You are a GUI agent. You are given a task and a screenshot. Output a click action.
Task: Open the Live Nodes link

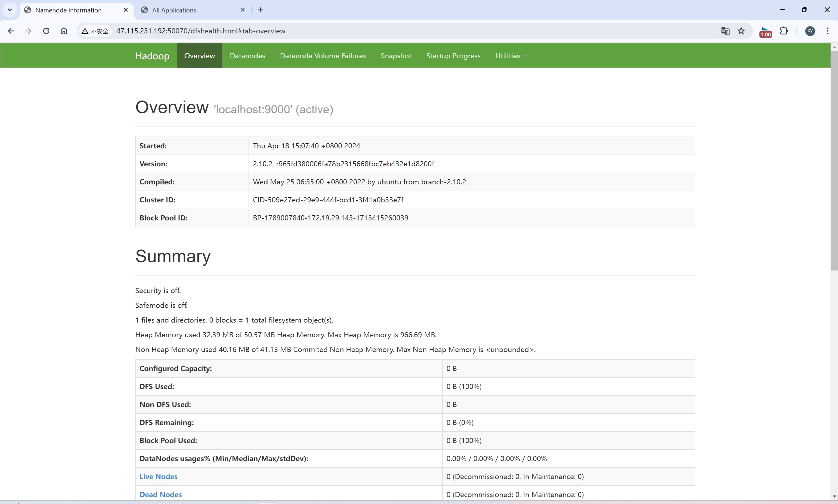click(158, 476)
